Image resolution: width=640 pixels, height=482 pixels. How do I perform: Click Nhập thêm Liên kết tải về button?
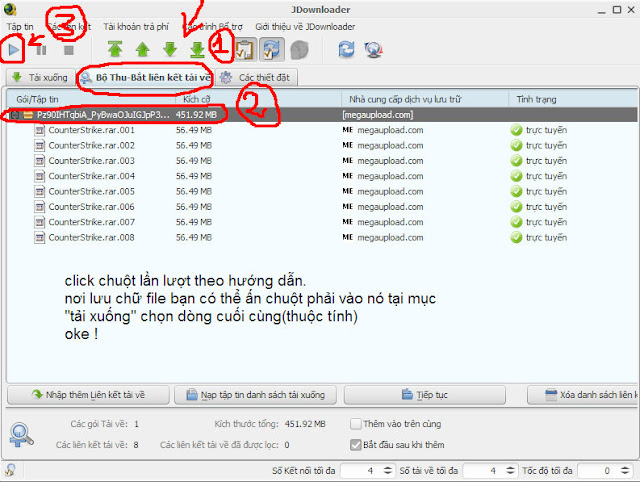tap(88, 395)
